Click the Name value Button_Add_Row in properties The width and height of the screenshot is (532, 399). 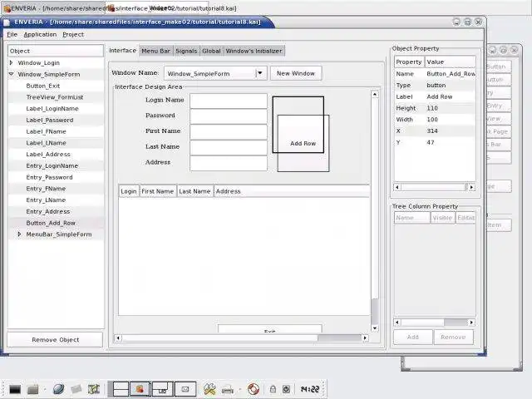(451, 74)
